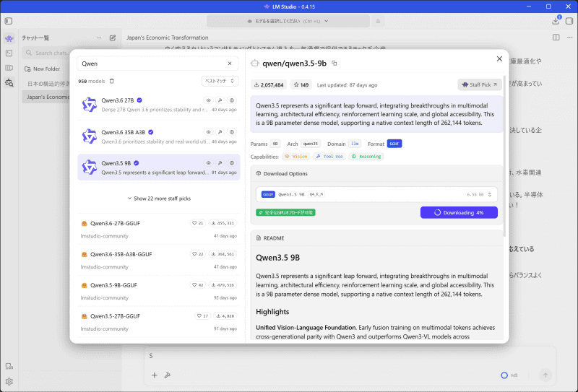578x392 pixels.
Task: Toggle the right sidebar panel icon
Action: point(569,21)
